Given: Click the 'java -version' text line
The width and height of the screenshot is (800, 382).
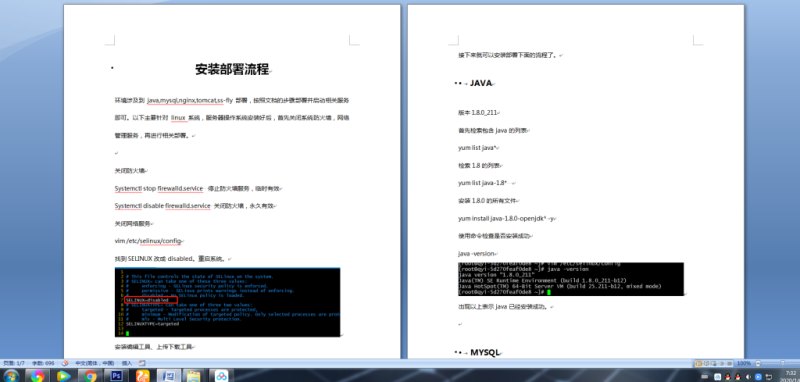Looking at the screenshot, I should click(x=477, y=253).
